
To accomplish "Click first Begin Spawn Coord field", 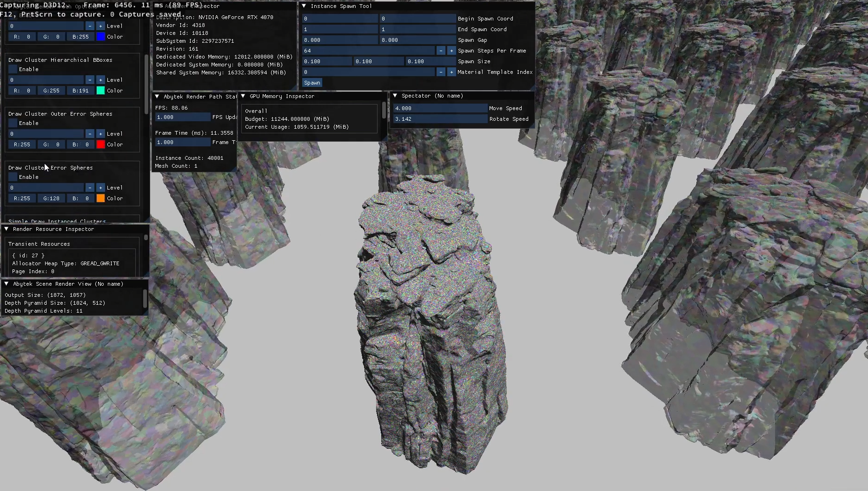I will (340, 19).
